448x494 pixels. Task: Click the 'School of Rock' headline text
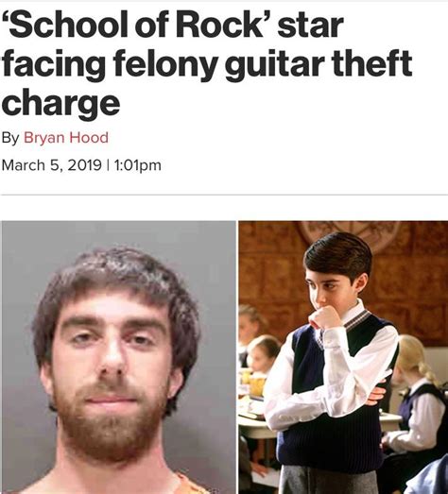pyautogui.click(x=207, y=64)
